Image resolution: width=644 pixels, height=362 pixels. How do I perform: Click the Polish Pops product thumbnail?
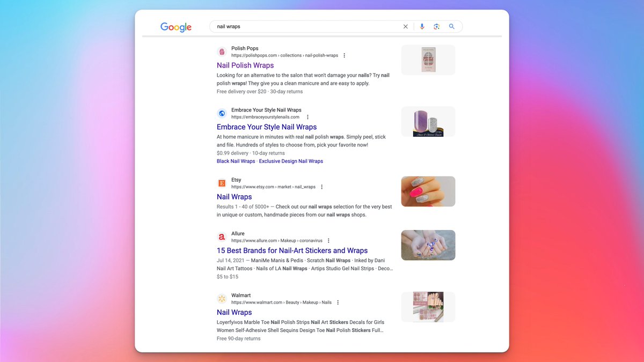click(x=428, y=60)
